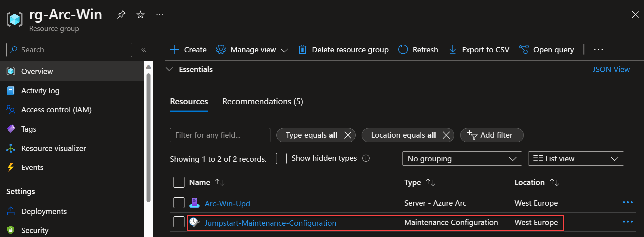644x237 pixels.
Task: Click the sidebar vertical scrollbar thumb
Action: point(149,138)
